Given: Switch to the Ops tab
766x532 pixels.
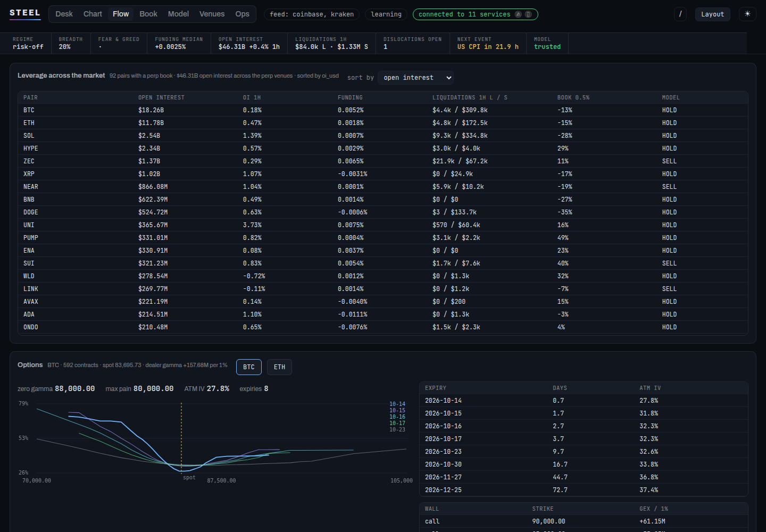Looking at the screenshot, I should click(x=242, y=14).
